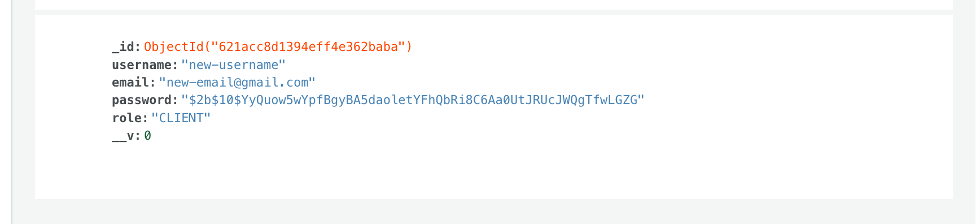980x224 pixels.
Task: Select the hashed password value string
Action: (x=413, y=100)
